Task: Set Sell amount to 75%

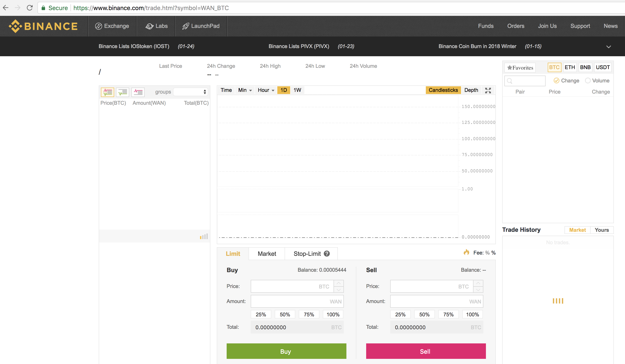Action: click(x=448, y=314)
